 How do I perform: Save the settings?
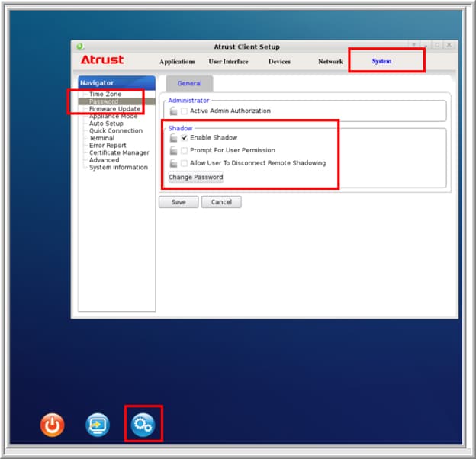click(178, 202)
